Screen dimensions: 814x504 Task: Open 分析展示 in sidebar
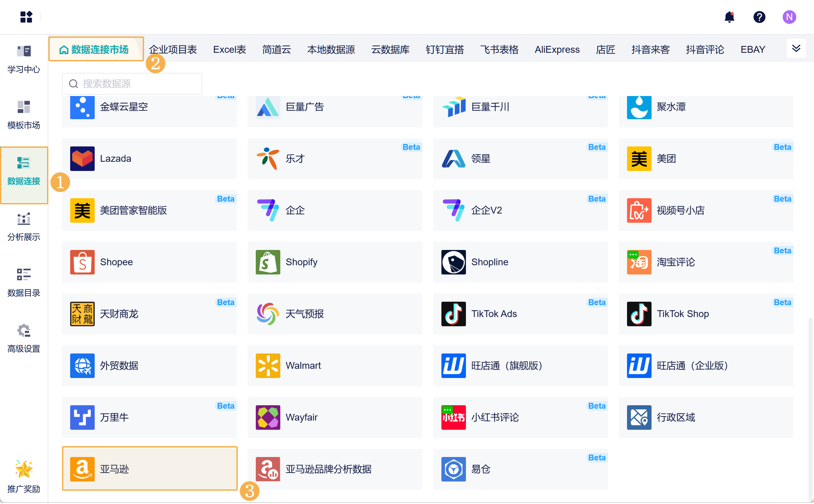point(24,227)
